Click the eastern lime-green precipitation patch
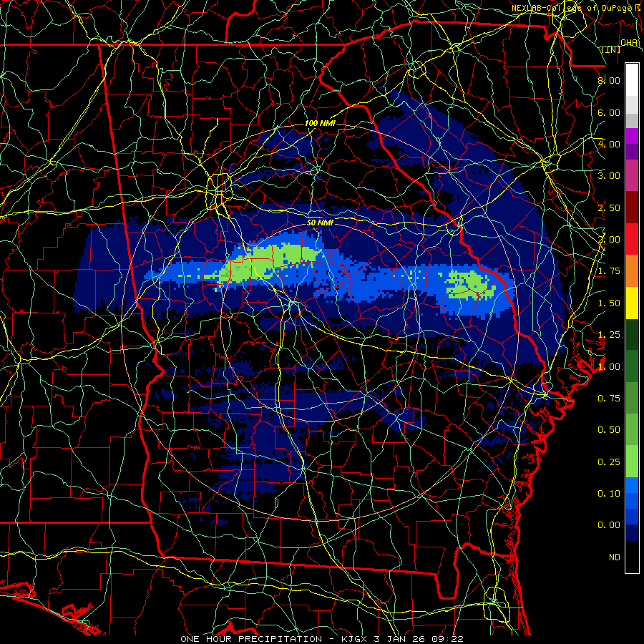 pyautogui.click(x=470, y=284)
